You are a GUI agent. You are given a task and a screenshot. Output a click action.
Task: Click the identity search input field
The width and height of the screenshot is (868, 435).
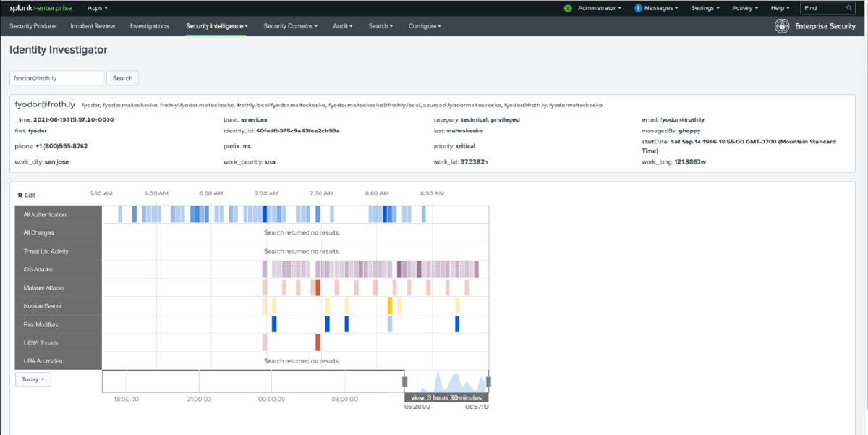(x=56, y=77)
